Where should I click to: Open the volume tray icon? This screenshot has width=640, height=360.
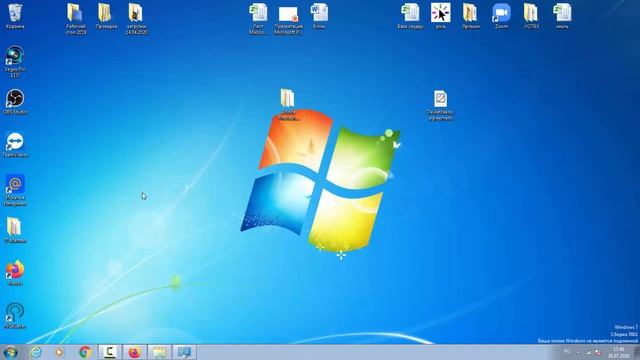[598, 352]
